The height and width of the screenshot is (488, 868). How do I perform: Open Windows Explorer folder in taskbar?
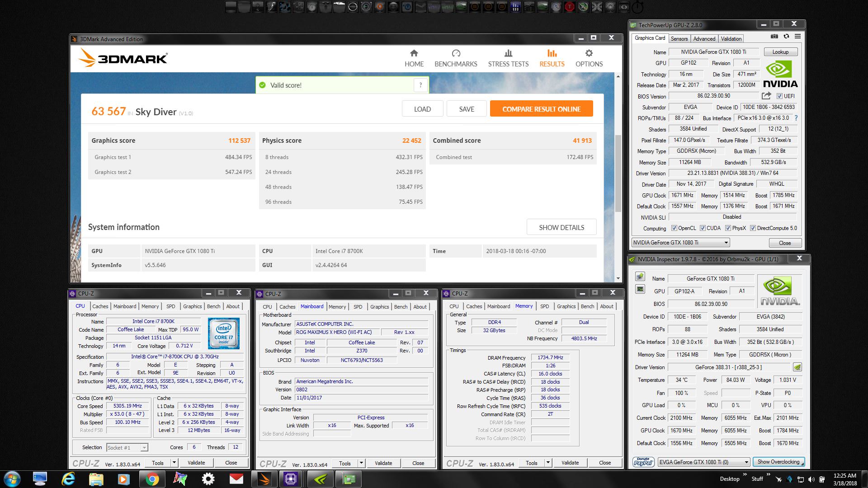96,479
